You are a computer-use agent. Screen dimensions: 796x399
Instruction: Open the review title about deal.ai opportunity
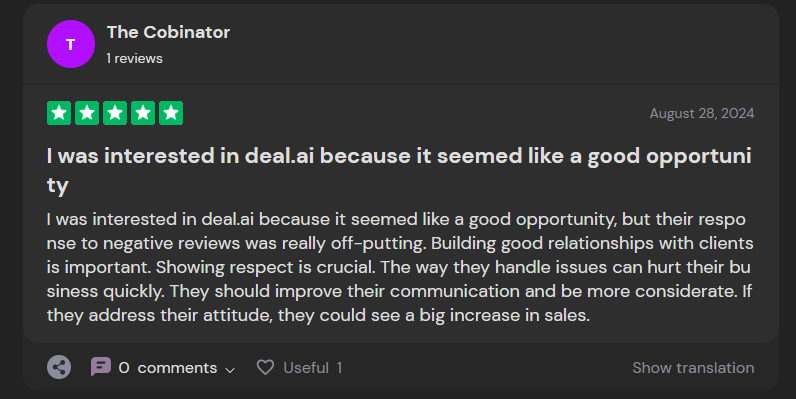pos(399,170)
